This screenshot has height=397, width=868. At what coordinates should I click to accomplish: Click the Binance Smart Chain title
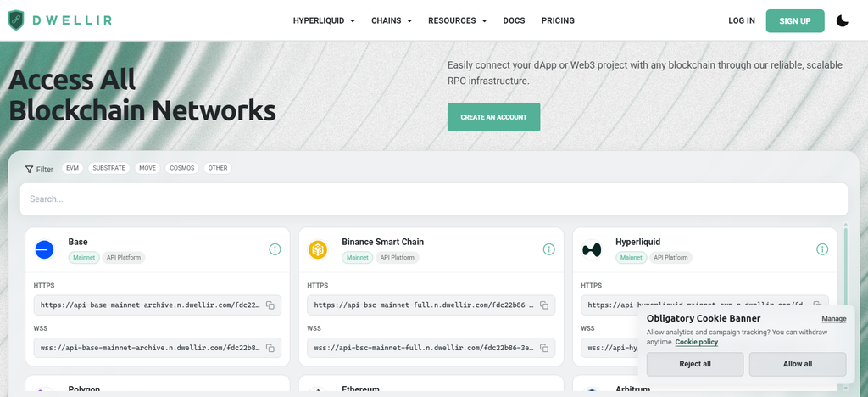(382, 242)
